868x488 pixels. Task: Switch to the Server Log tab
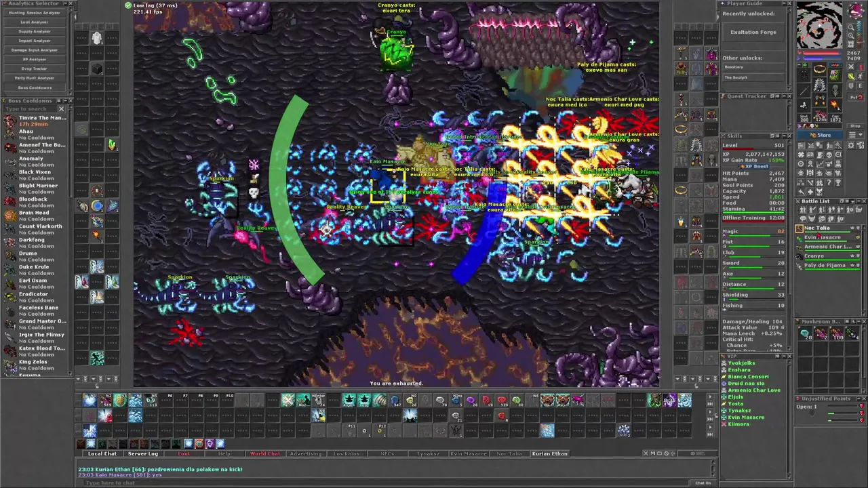coord(143,453)
